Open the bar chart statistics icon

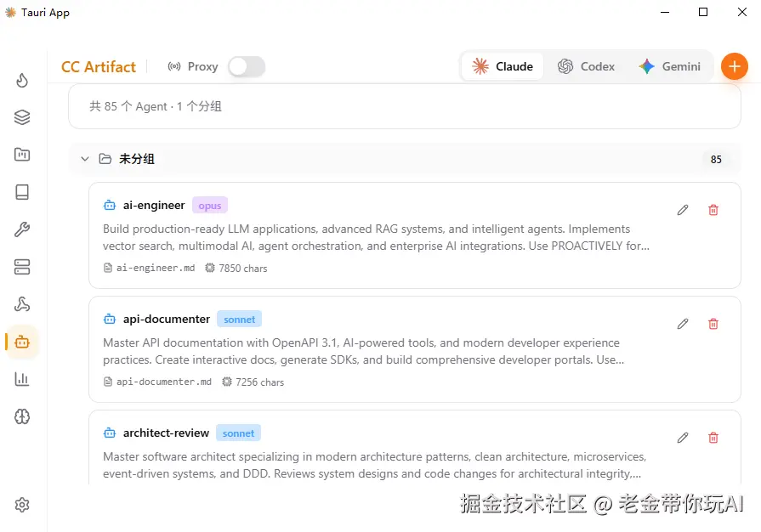[22, 379]
